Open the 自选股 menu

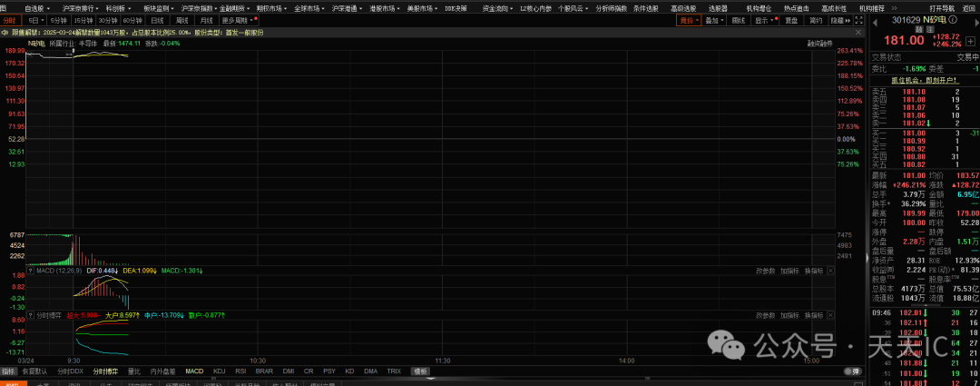point(36,9)
